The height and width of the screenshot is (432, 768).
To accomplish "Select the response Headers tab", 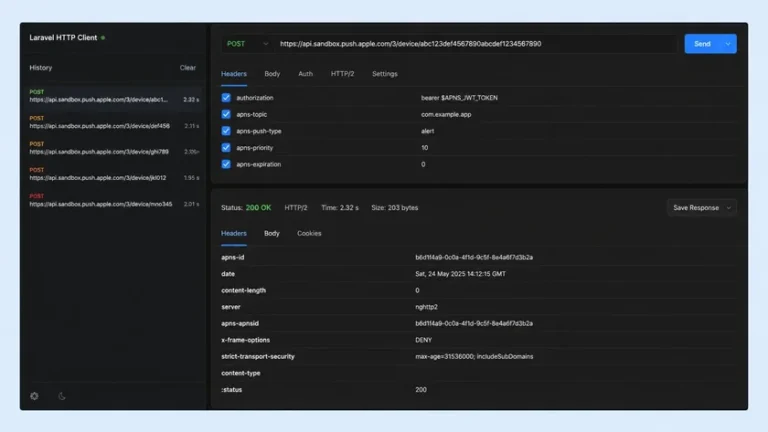I will tap(234, 233).
